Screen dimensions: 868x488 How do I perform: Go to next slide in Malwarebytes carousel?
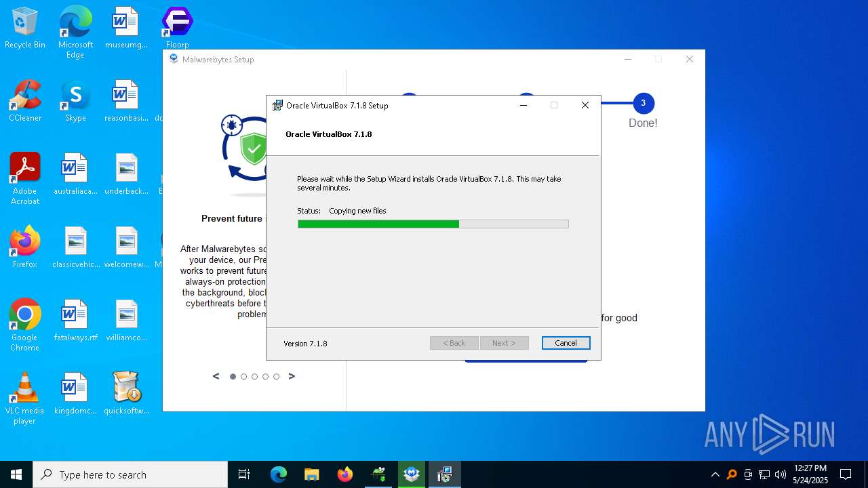click(292, 376)
